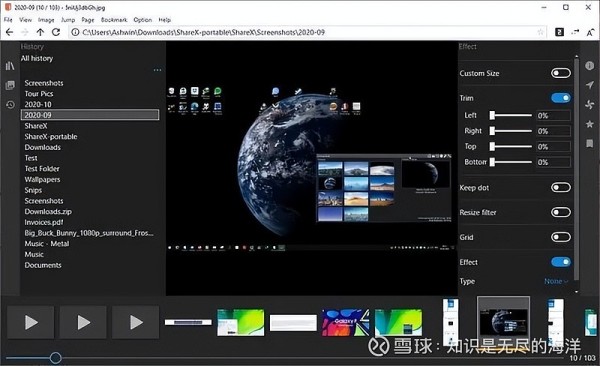Open the effect Type dropdown showing None

click(x=556, y=281)
